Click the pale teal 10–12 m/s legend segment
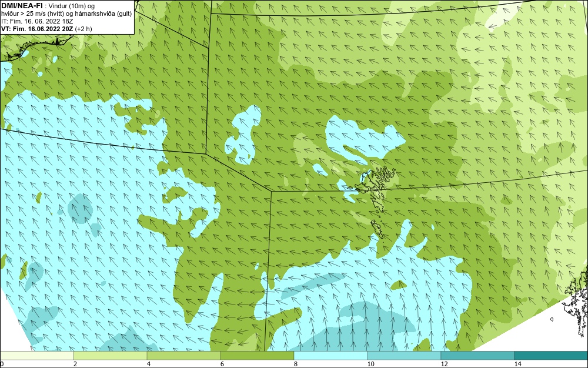Viewport: 588px width, 368px height. coord(405,356)
